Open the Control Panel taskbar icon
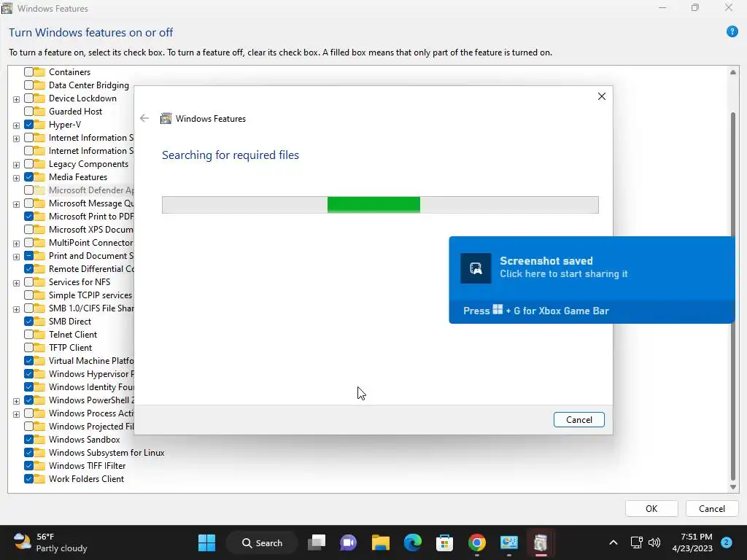Screen dimensions: 747x560 coord(508,542)
